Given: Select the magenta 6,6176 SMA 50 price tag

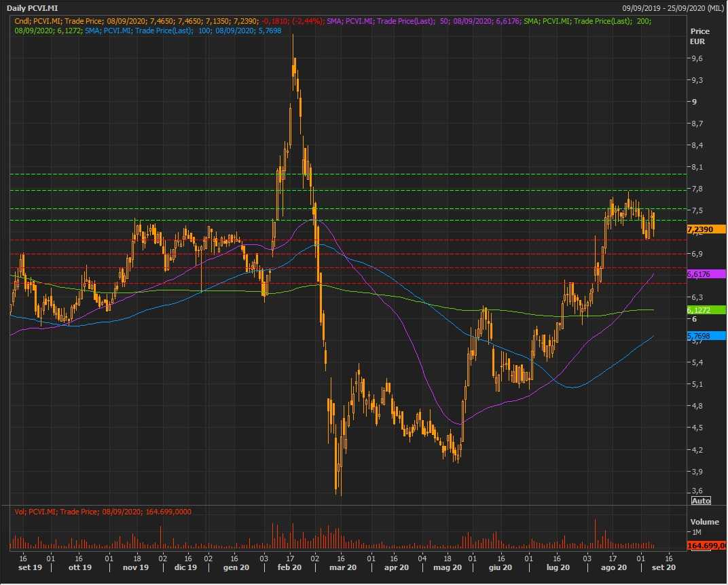Looking at the screenshot, I should pyautogui.click(x=706, y=274).
